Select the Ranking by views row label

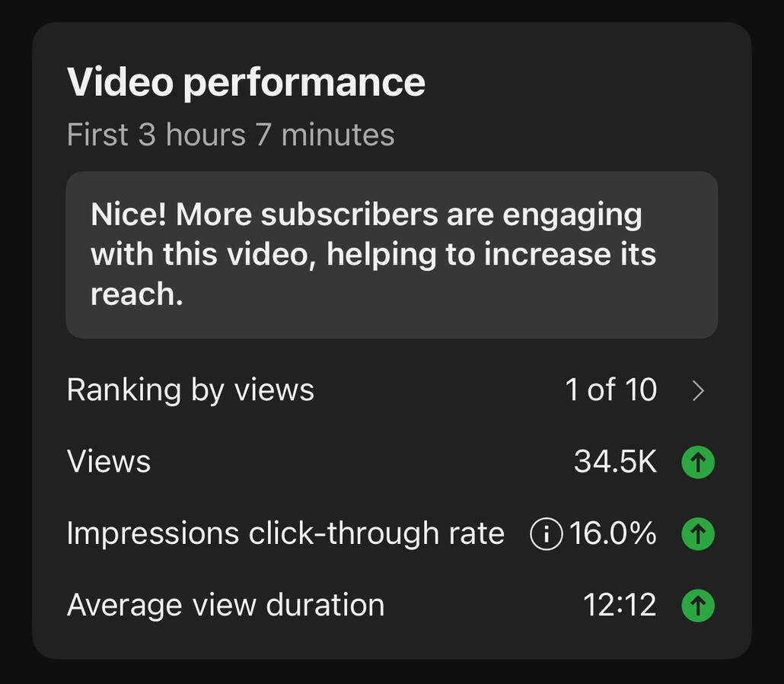[x=190, y=390]
